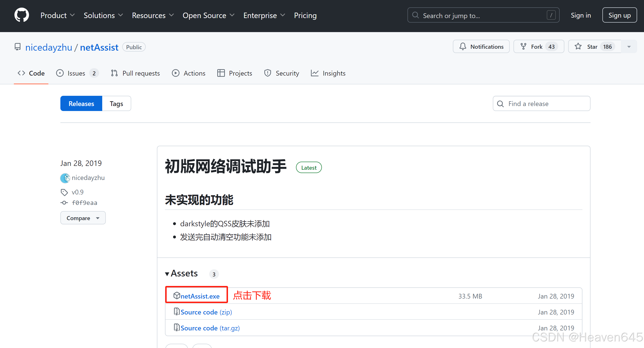Click the v0.9 tag icon

64,192
